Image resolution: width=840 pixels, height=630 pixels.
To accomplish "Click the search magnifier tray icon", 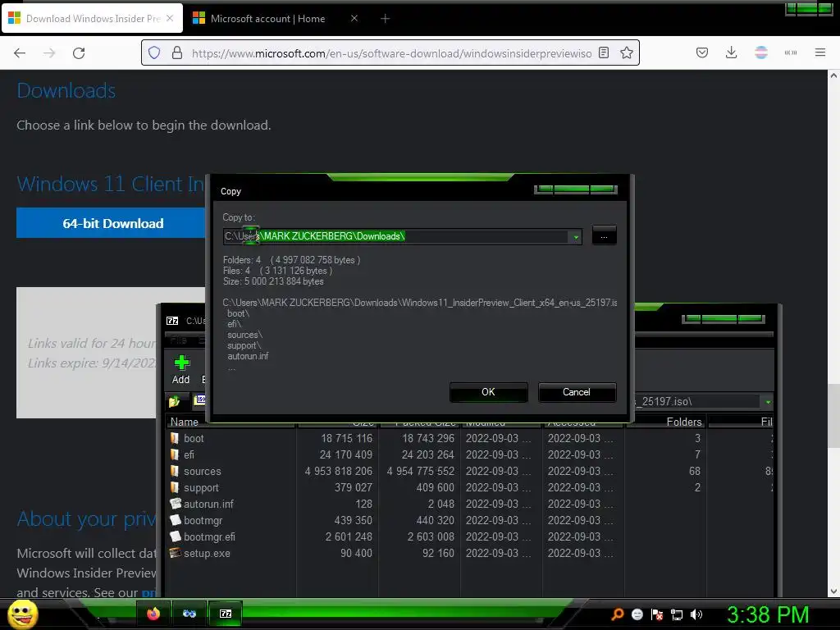I will pos(617,614).
